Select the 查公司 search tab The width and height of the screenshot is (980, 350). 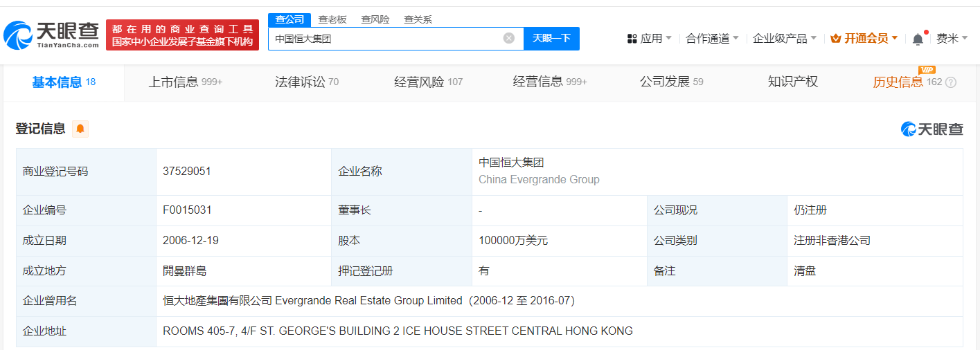[289, 19]
